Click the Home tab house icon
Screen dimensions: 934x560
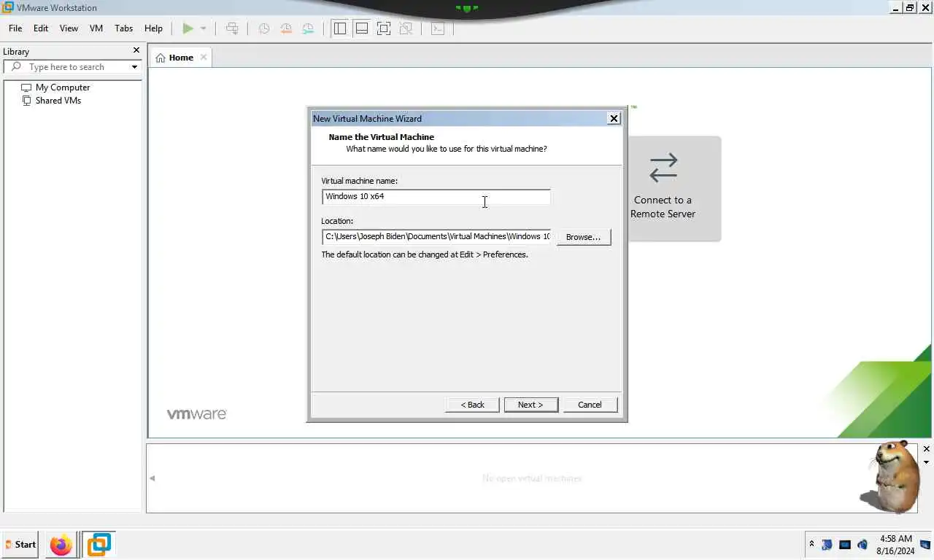[161, 58]
